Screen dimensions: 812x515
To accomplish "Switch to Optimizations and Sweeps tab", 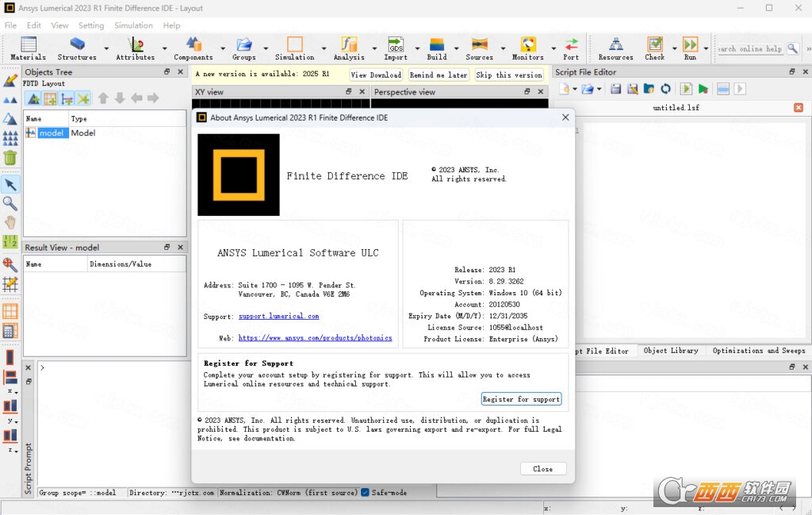I will (x=759, y=351).
